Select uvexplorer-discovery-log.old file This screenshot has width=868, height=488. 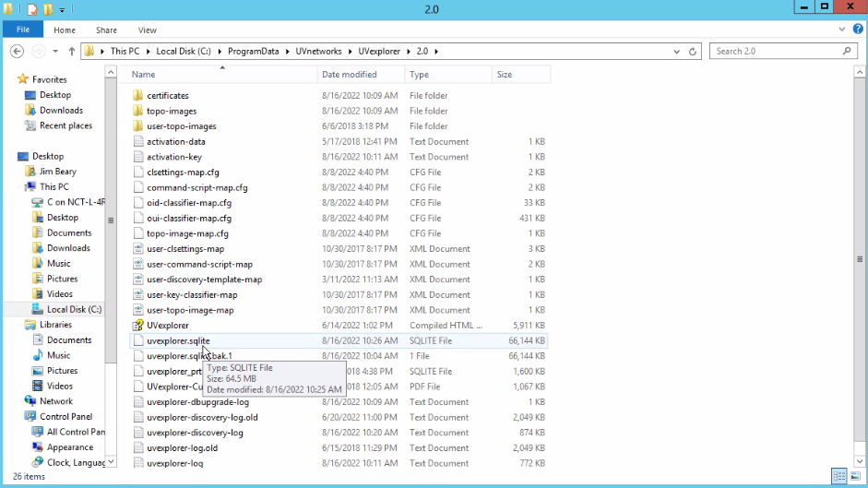pos(202,417)
